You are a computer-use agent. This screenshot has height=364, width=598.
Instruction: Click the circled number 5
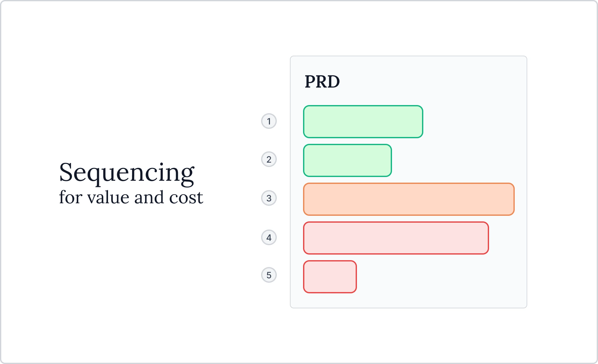tap(269, 275)
